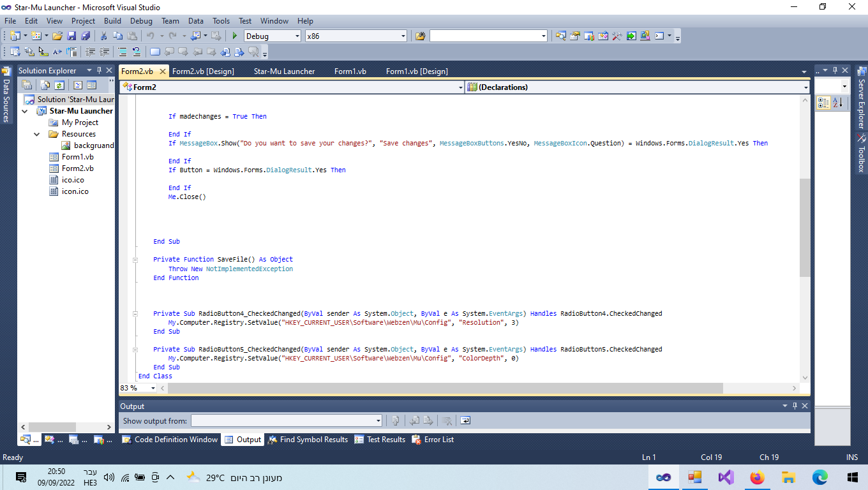
Task: Click the Decrease Line Indent icon
Action: (91, 52)
